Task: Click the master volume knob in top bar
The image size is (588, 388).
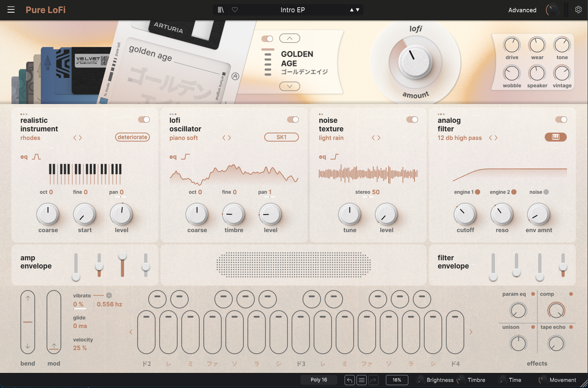Action: (x=552, y=10)
